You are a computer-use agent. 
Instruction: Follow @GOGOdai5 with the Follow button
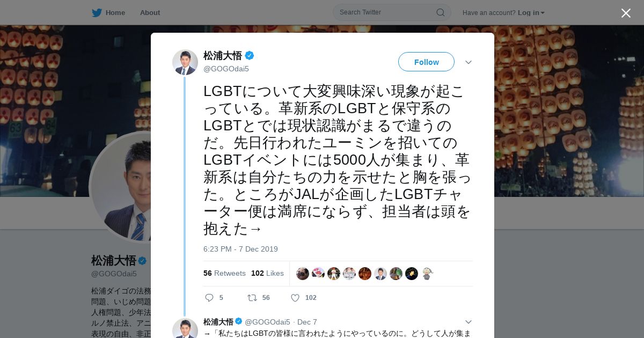pyautogui.click(x=426, y=62)
